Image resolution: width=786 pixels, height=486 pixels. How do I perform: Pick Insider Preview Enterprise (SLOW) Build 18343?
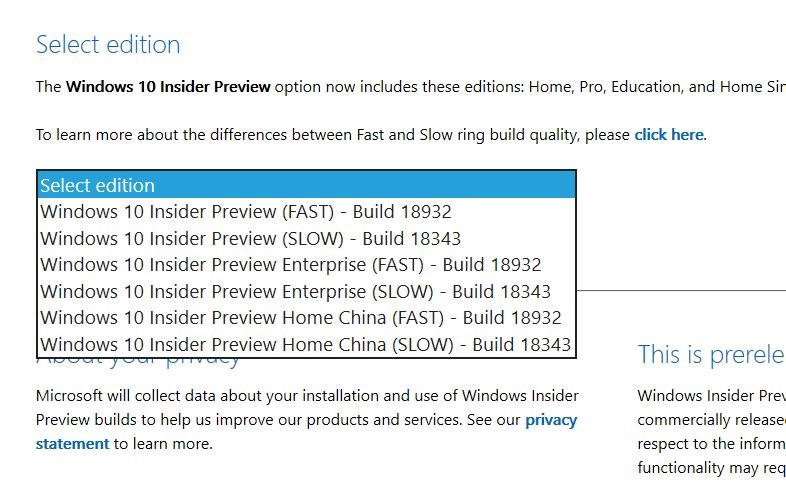pyautogui.click(x=295, y=292)
